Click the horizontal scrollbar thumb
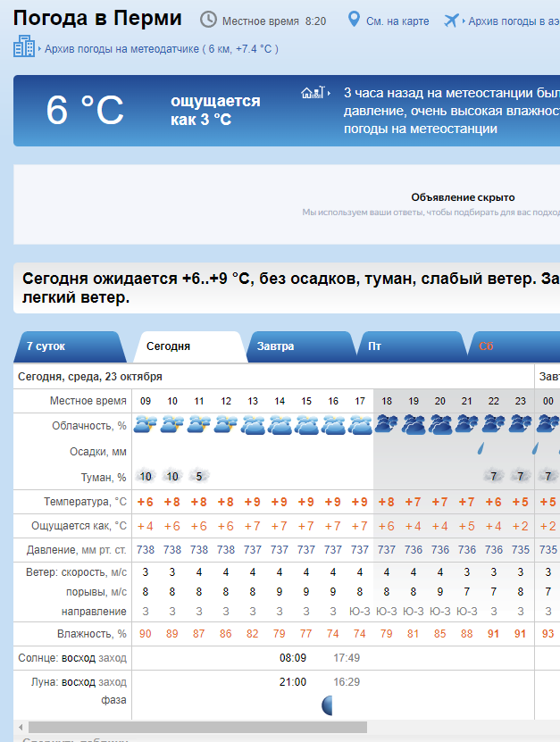This screenshot has height=742, width=560. (x=197, y=727)
